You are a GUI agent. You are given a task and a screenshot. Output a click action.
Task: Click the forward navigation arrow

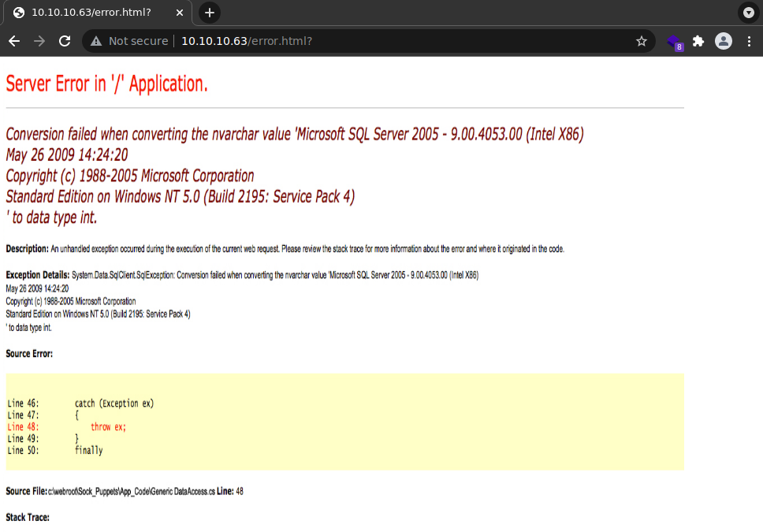pos(39,41)
